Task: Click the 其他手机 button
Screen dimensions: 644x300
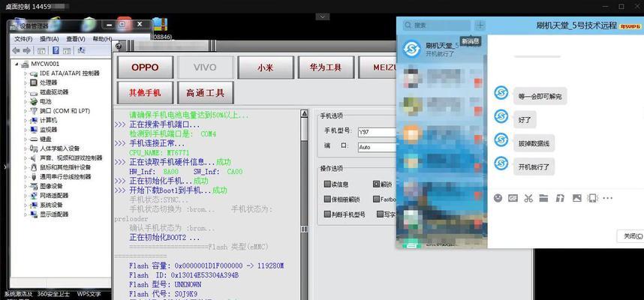Action: coord(145,93)
